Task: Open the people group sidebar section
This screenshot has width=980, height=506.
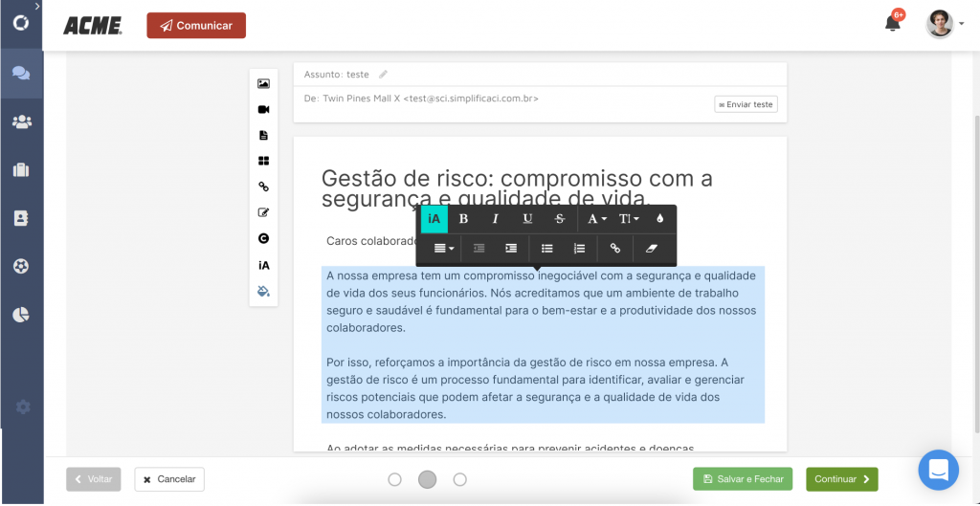Action: tap(21, 121)
